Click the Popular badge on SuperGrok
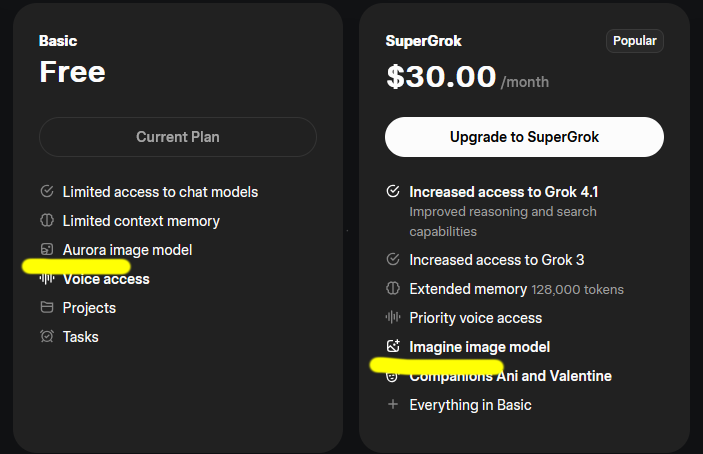 point(635,41)
